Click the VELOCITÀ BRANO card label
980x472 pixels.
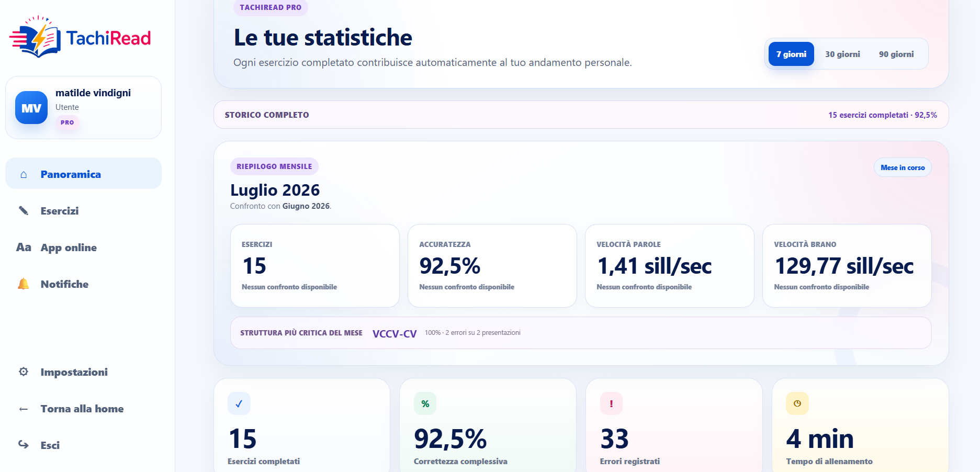click(805, 244)
